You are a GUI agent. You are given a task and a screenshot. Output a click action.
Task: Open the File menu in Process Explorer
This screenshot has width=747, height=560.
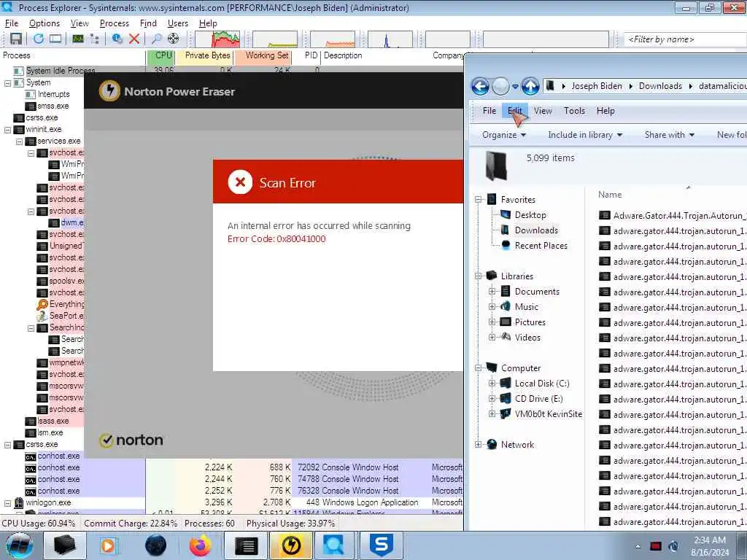[x=12, y=23]
